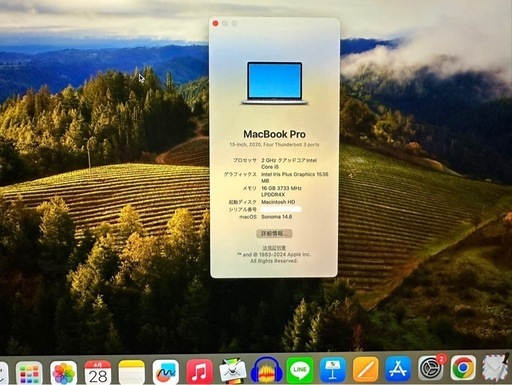Click the "Sonoma 14.6" macOS version
The width and height of the screenshot is (512, 385).
(x=277, y=217)
